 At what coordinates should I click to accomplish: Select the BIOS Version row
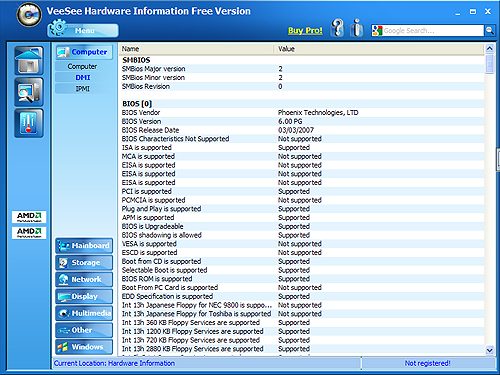click(x=302, y=121)
